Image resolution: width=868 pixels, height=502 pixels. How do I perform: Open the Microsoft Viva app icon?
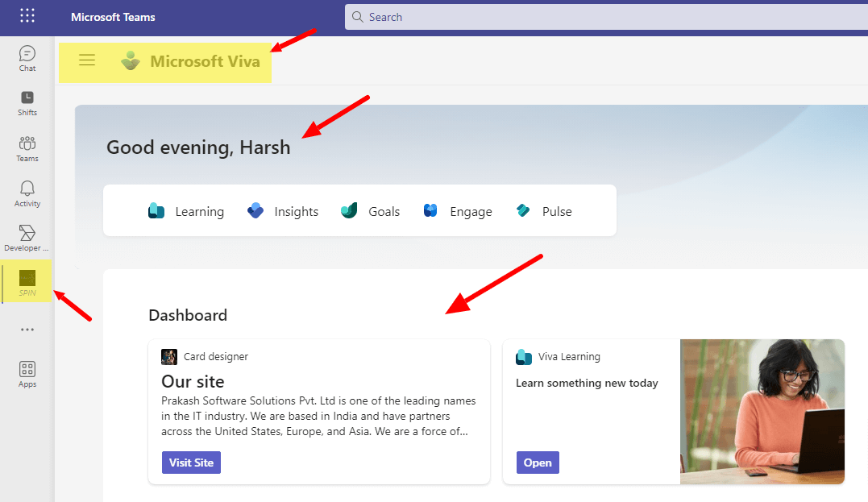(130, 60)
